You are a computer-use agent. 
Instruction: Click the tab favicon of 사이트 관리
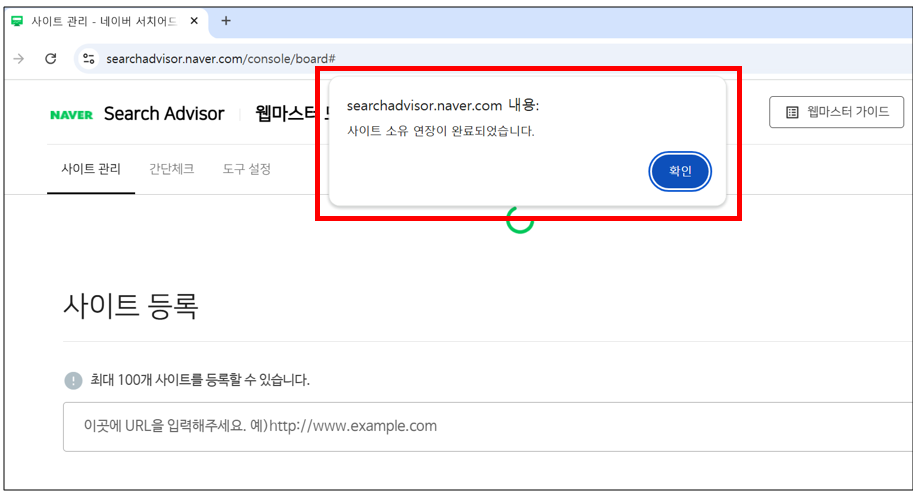click(x=17, y=22)
